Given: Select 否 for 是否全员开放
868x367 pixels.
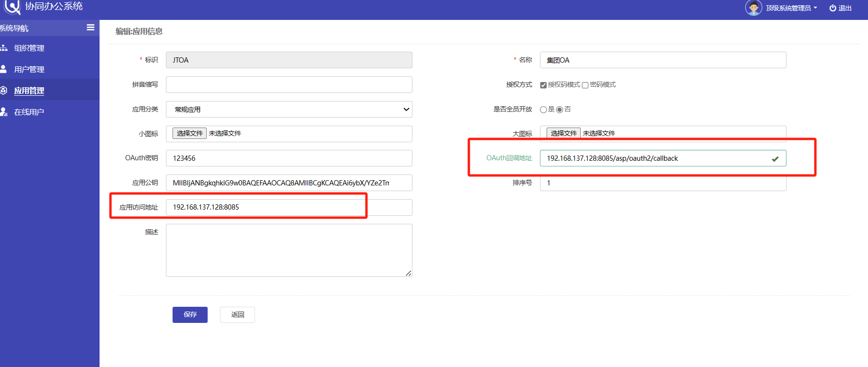Looking at the screenshot, I should pos(559,110).
